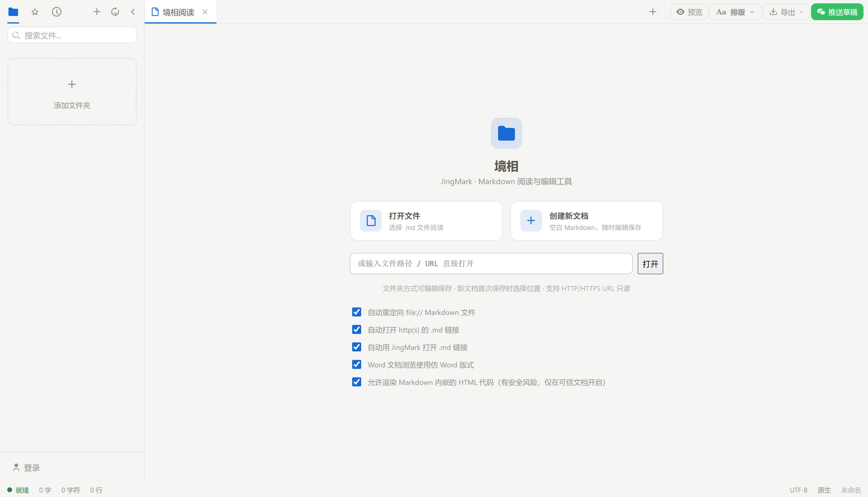Open the 排版 typography dropdown

tap(736, 12)
